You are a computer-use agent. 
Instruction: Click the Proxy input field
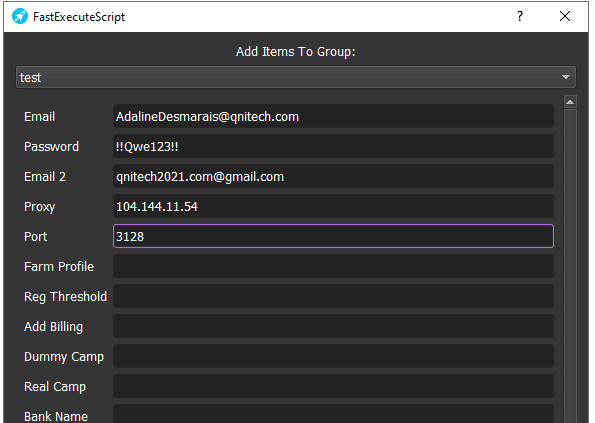click(x=333, y=206)
